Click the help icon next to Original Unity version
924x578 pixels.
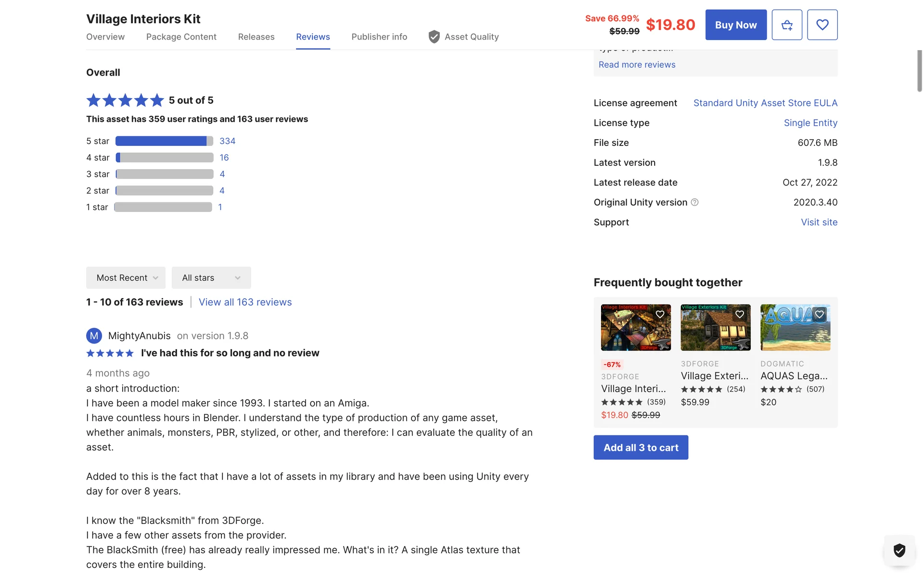pyautogui.click(x=694, y=202)
